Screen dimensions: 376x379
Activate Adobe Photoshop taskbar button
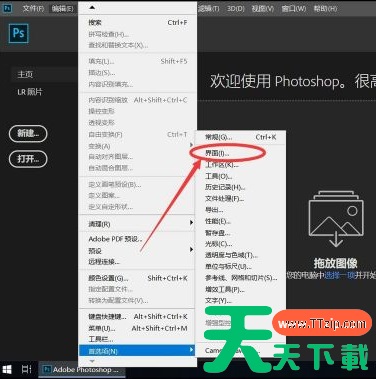(82, 370)
